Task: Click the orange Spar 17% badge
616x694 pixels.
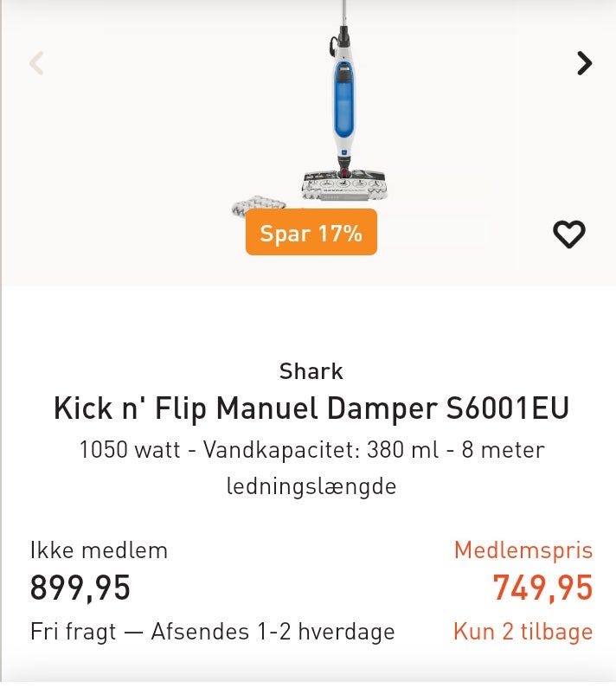Action: [311, 233]
